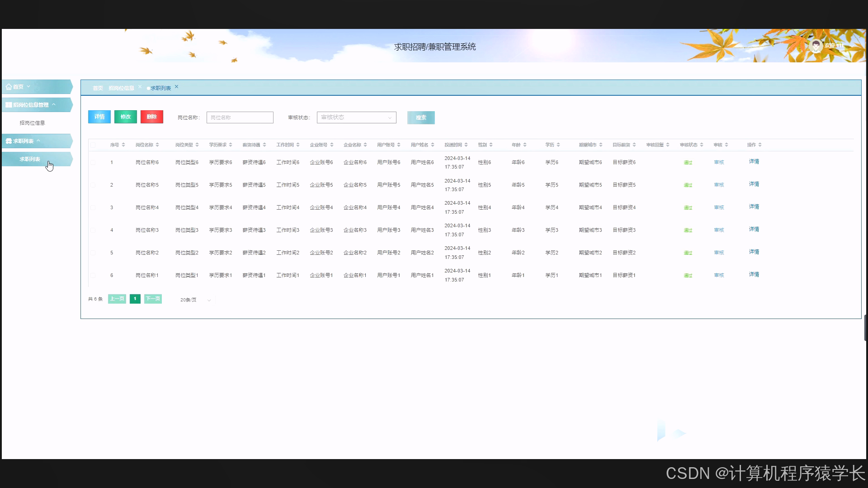
Task: Click the 求职列表 menu icon in sidebar
Action: click(9, 141)
